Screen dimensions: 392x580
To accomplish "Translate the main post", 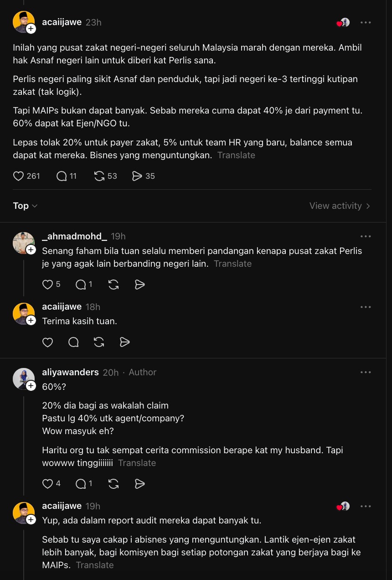I will (236, 155).
